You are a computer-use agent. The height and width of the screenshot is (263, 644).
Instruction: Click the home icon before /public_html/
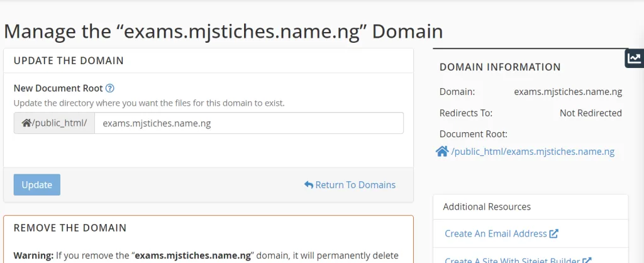[26, 123]
